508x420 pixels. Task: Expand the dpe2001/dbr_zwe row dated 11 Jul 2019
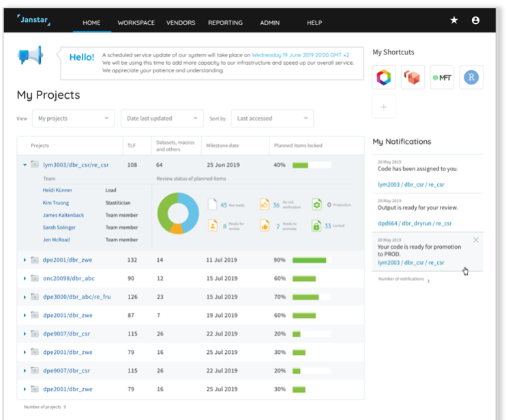(25, 260)
